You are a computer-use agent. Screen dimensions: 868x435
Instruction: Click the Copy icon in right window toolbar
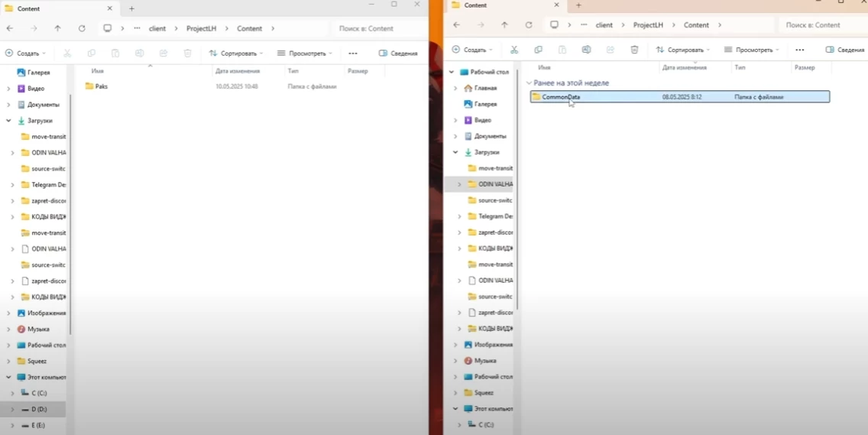tap(538, 50)
